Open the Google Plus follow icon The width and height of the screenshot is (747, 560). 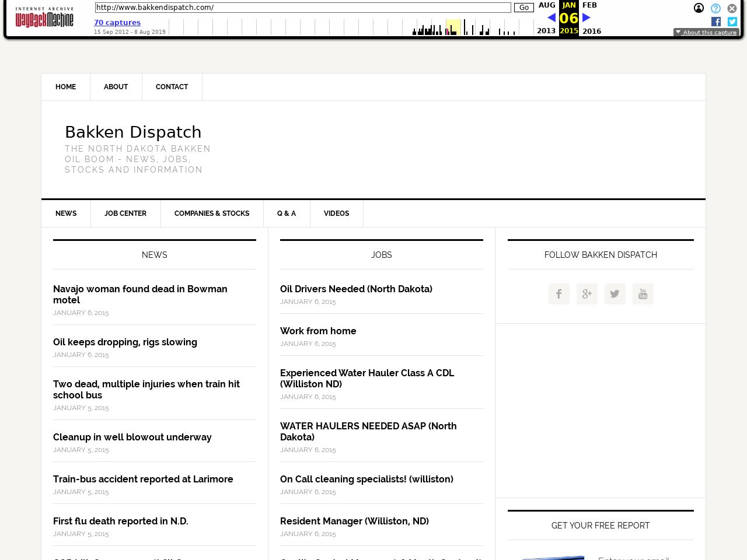[x=587, y=294]
